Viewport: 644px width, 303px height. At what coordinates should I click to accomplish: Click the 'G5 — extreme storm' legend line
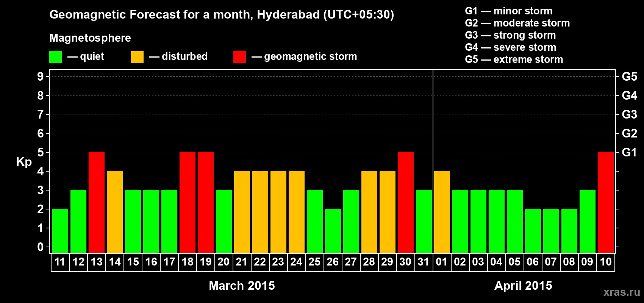click(x=514, y=59)
